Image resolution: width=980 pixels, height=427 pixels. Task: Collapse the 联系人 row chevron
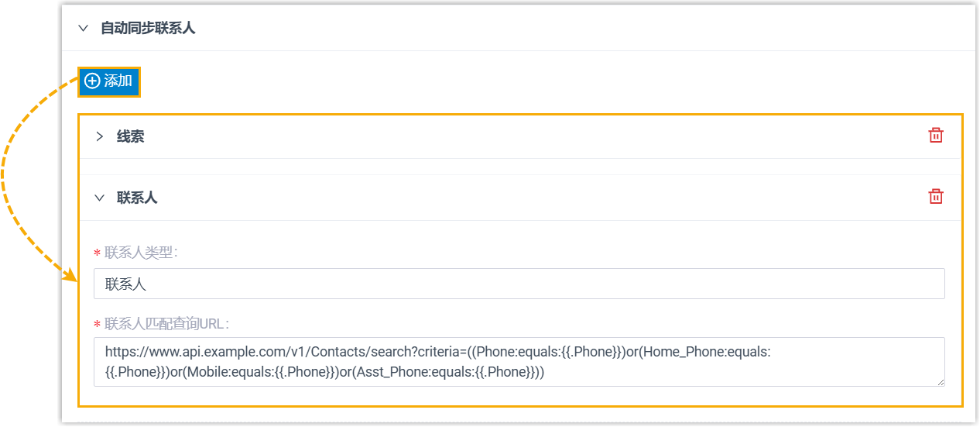[x=99, y=198]
